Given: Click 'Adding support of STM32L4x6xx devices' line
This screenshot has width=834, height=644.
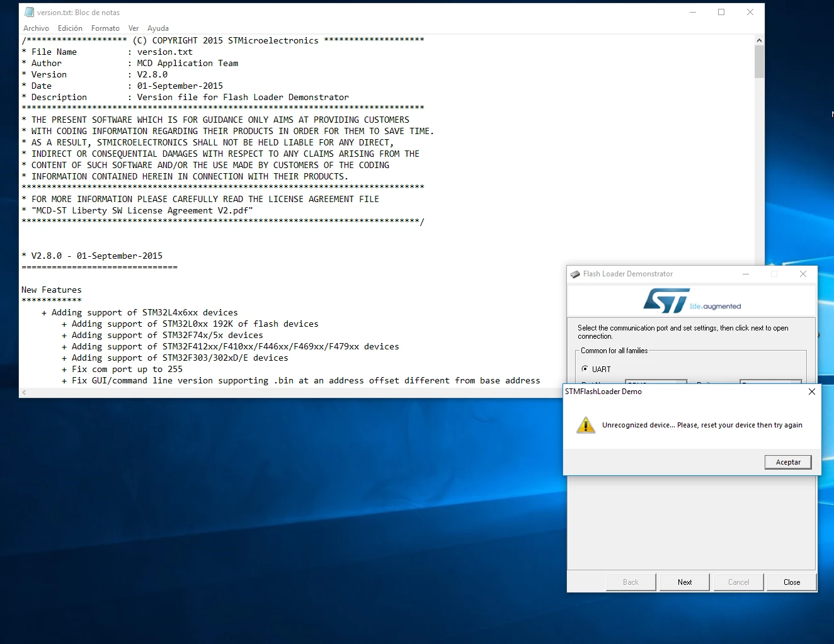Looking at the screenshot, I should (140, 312).
